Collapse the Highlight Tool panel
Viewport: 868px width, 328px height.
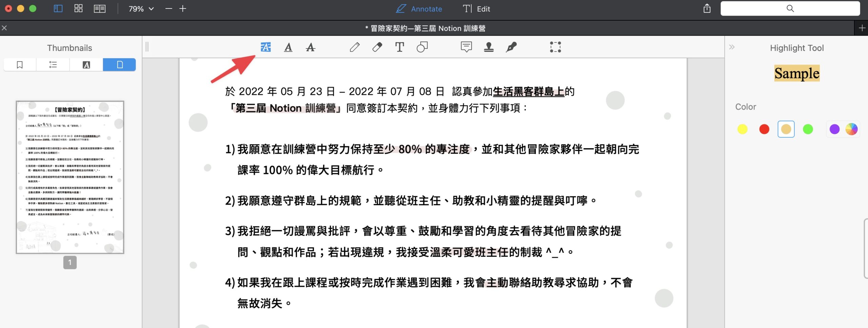[x=732, y=47]
